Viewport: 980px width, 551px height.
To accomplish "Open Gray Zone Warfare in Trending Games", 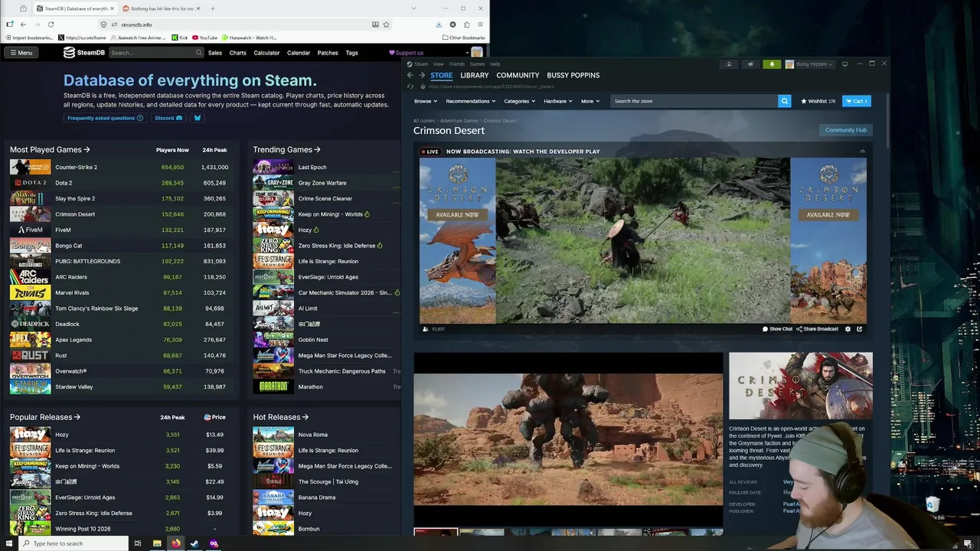I will coord(326,183).
